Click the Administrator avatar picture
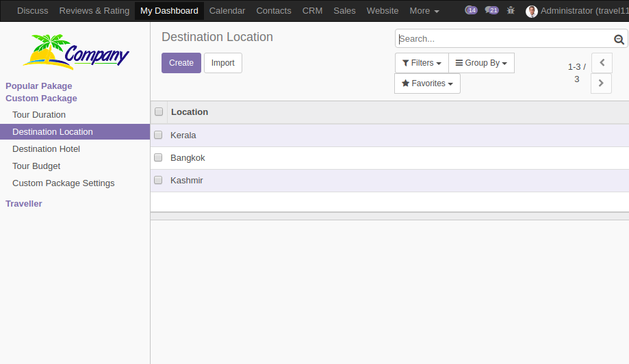 pos(532,11)
